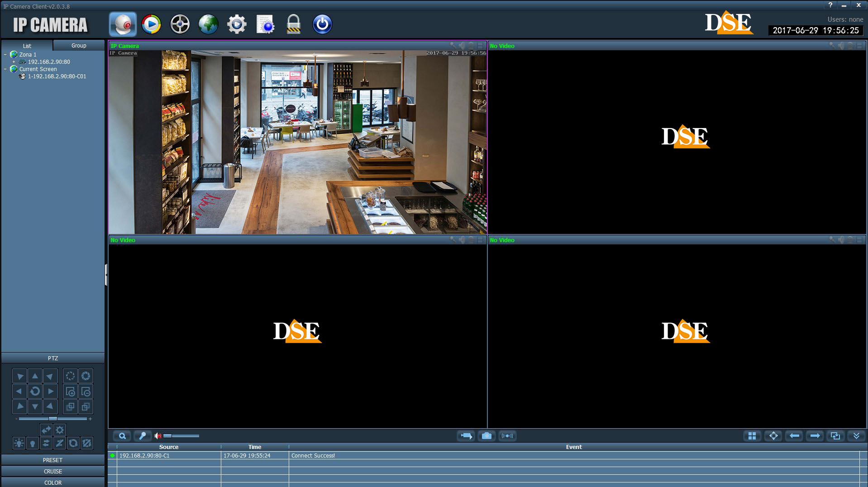Adjust the PTZ speed slider
Viewport: 868px width, 487px height.
[53, 419]
